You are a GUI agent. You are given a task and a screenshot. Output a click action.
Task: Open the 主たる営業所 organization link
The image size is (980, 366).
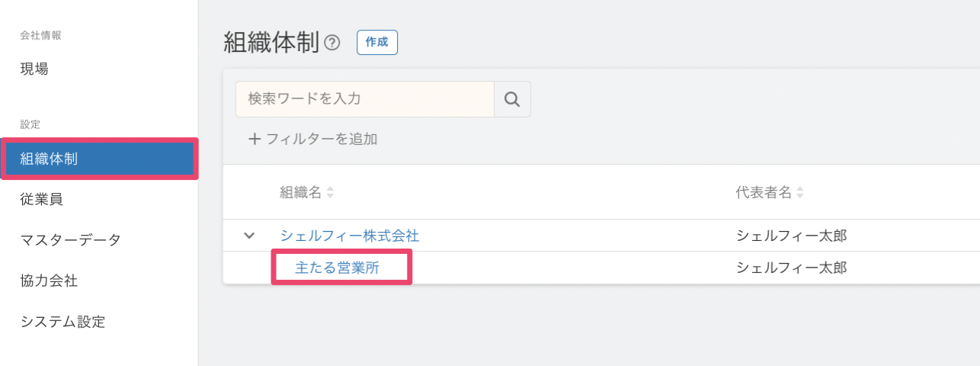[337, 268]
